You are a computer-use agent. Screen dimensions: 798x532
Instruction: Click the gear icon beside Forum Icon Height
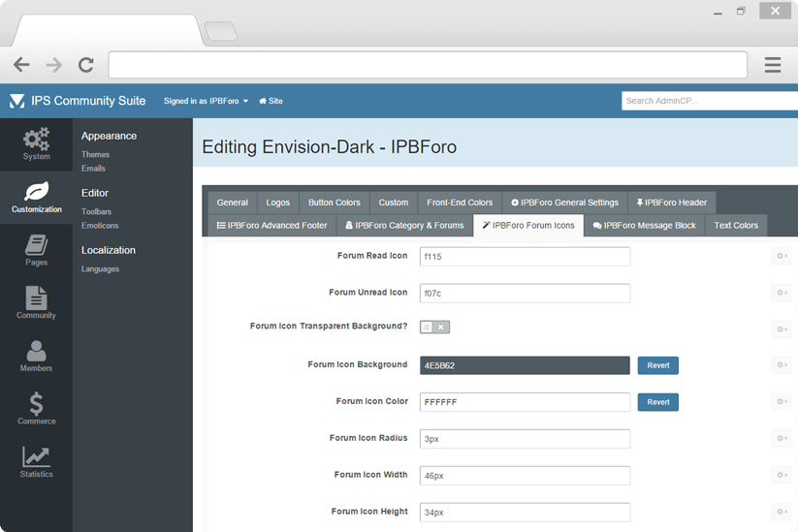coord(782,511)
